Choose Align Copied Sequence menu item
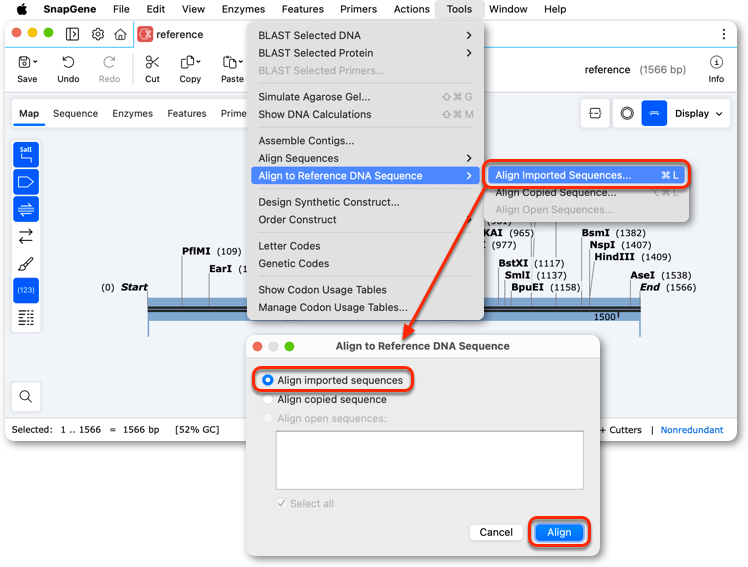The width and height of the screenshot is (748, 567). pyautogui.click(x=587, y=193)
